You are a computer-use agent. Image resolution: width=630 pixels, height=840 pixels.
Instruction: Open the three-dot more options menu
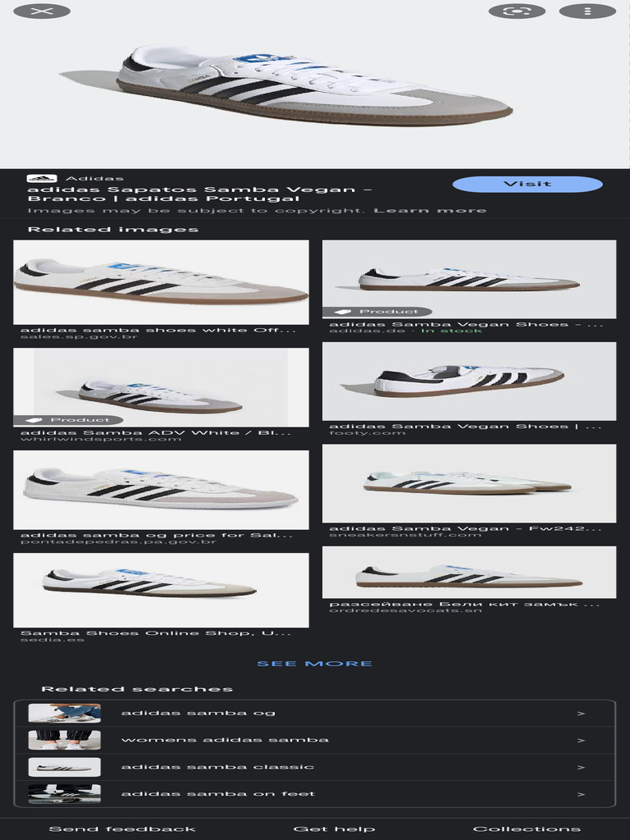(x=587, y=11)
